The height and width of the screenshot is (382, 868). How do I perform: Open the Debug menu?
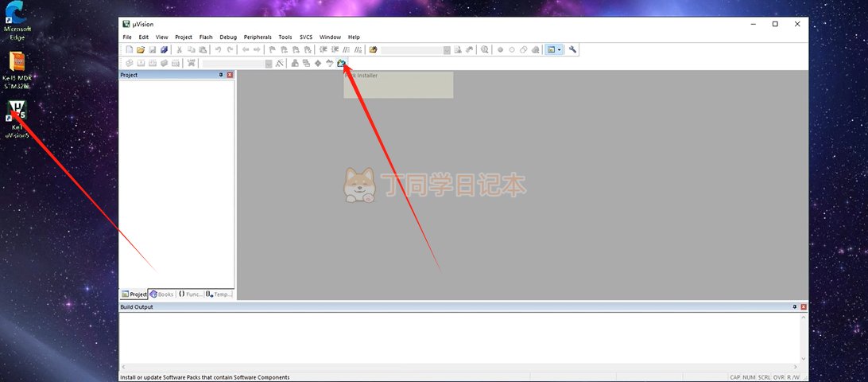point(228,37)
